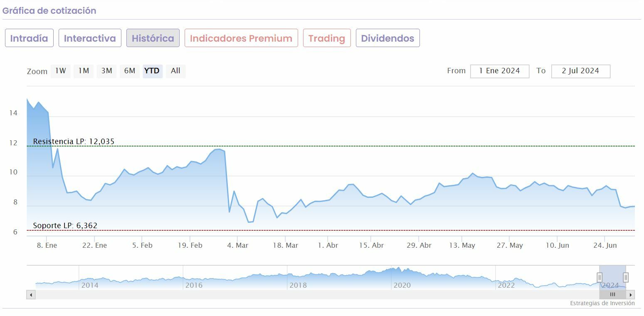Show the Dividendos tab
Screen dimensions: 644x316
tap(387, 38)
